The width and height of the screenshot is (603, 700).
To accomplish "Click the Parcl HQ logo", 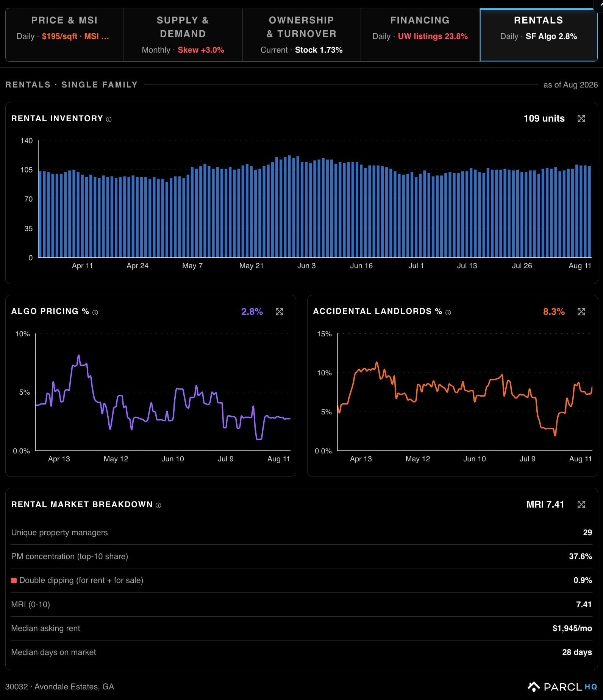I will pyautogui.click(x=562, y=687).
